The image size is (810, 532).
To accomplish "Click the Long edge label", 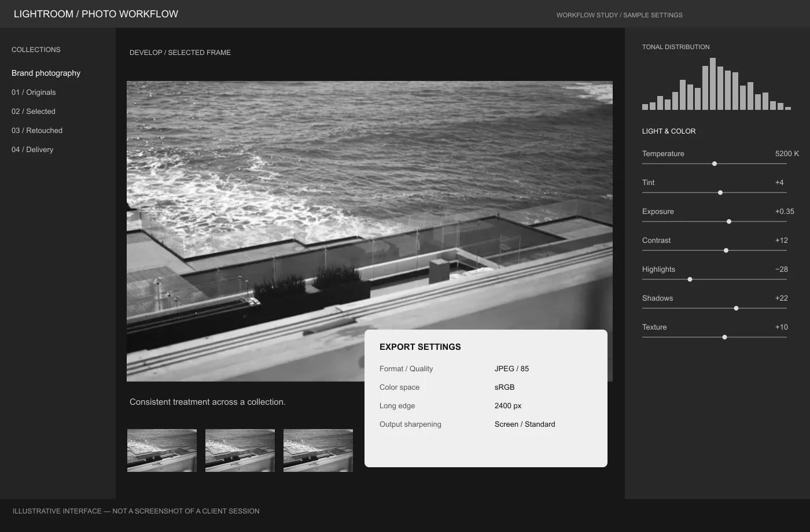I will 397,405.
